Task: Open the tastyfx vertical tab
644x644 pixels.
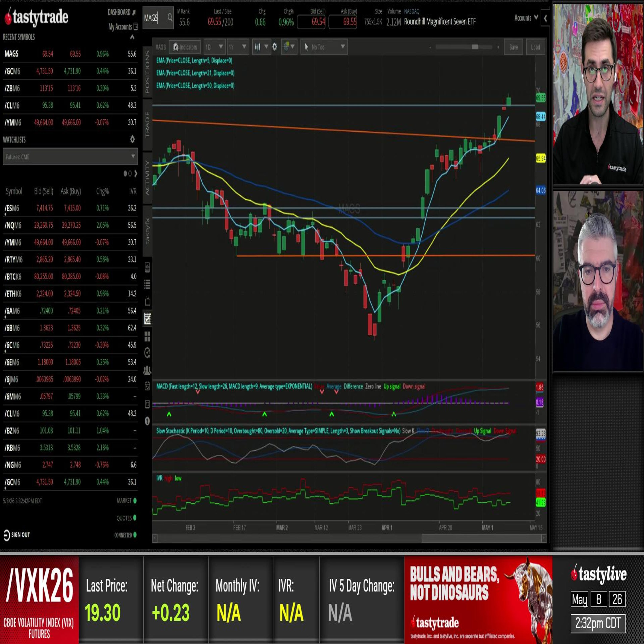Action: click(147, 231)
